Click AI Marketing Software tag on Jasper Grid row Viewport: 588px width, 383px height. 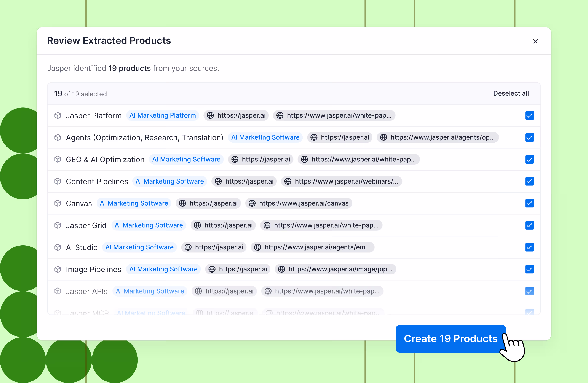pos(149,225)
